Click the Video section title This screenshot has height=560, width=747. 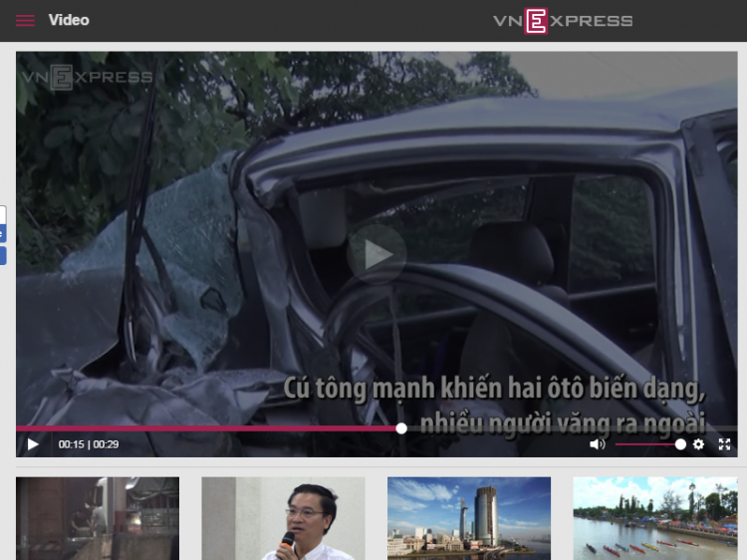coord(69,20)
